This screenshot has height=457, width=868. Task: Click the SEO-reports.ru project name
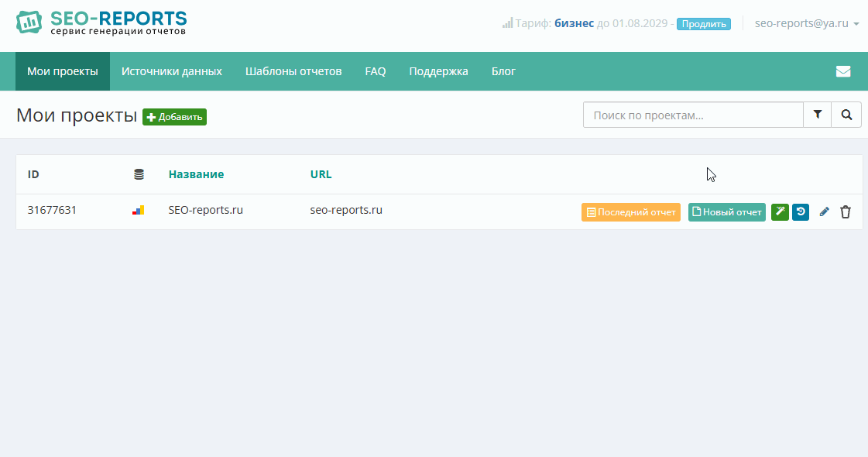[x=205, y=210]
